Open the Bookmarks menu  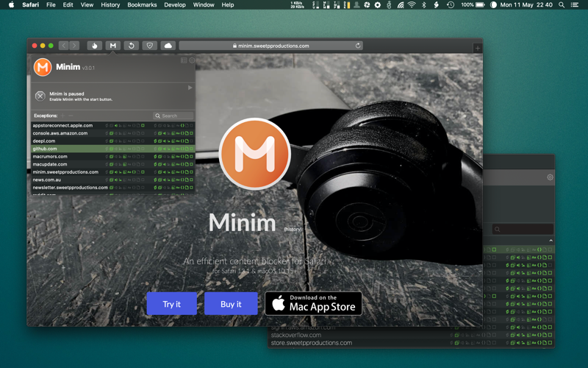click(x=142, y=4)
